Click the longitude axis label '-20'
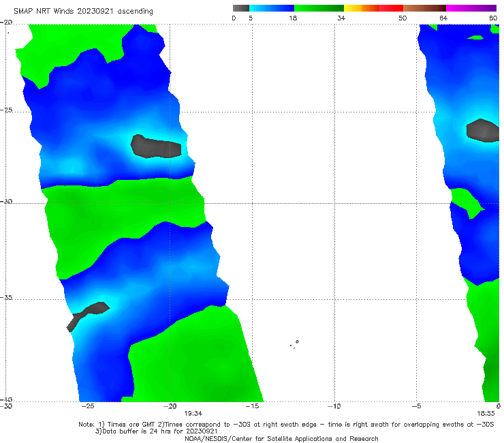This screenshot has height=443, width=504. 170,406
